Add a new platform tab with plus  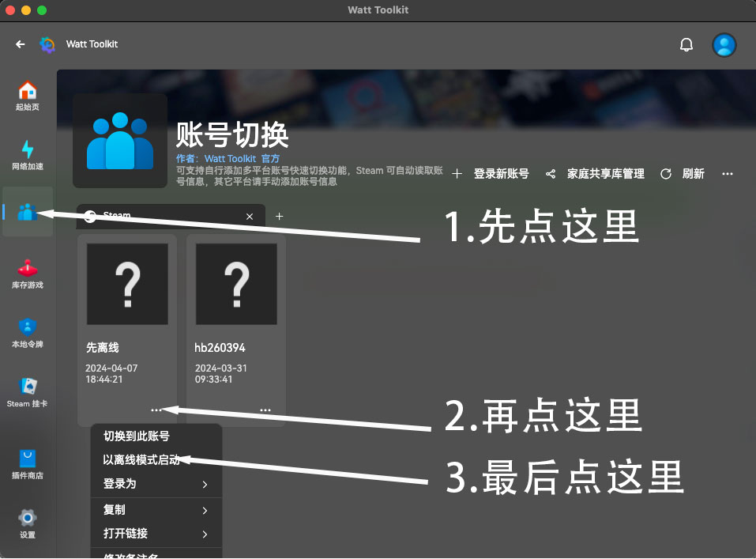[x=279, y=217]
